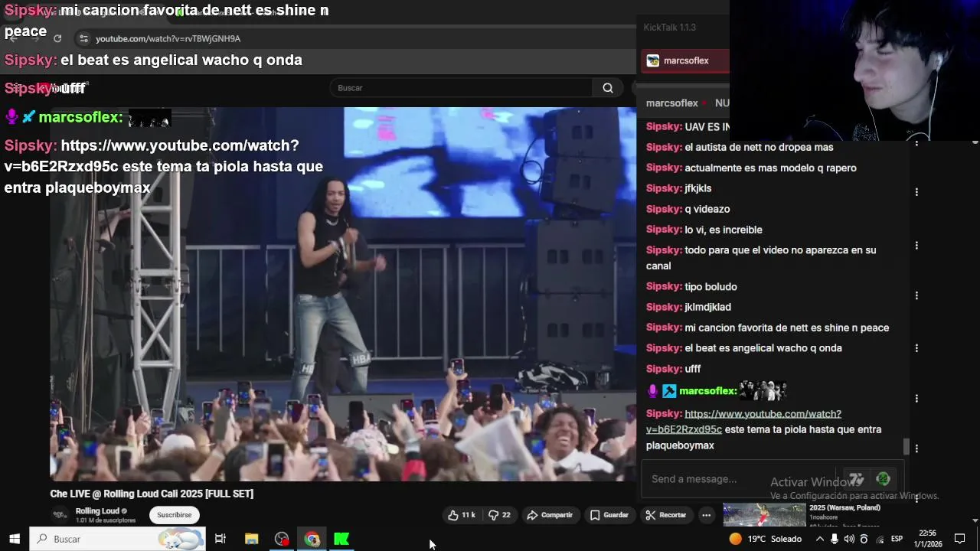980x551 pixels.
Task: Open the weather widget showing 19°C Soleado
Action: [765, 539]
